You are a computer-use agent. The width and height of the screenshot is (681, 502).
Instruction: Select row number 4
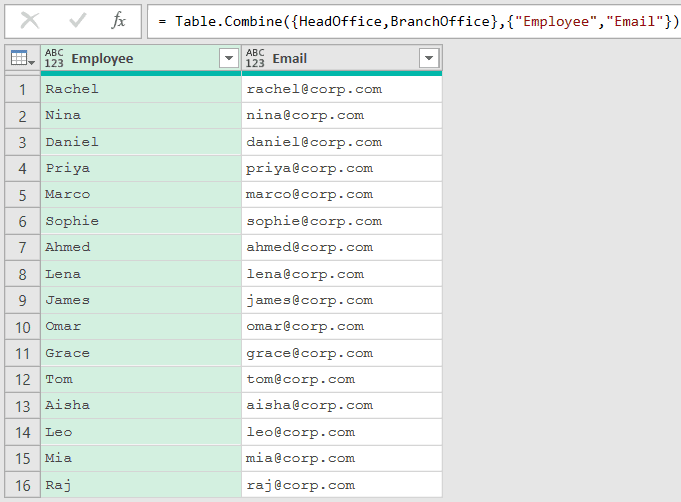[x=23, y=168]
